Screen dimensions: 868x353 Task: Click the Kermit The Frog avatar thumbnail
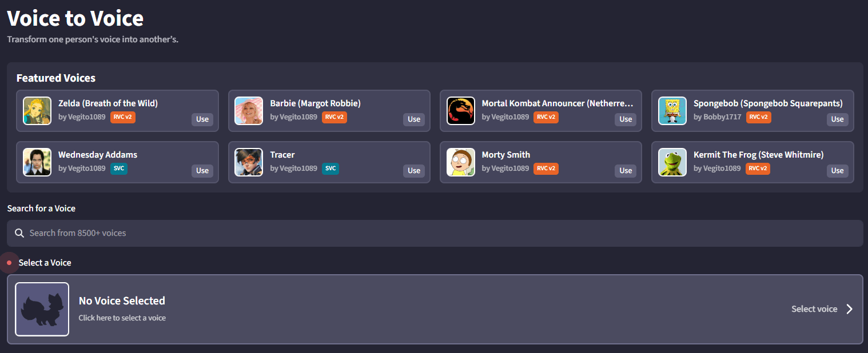[672, 162]
